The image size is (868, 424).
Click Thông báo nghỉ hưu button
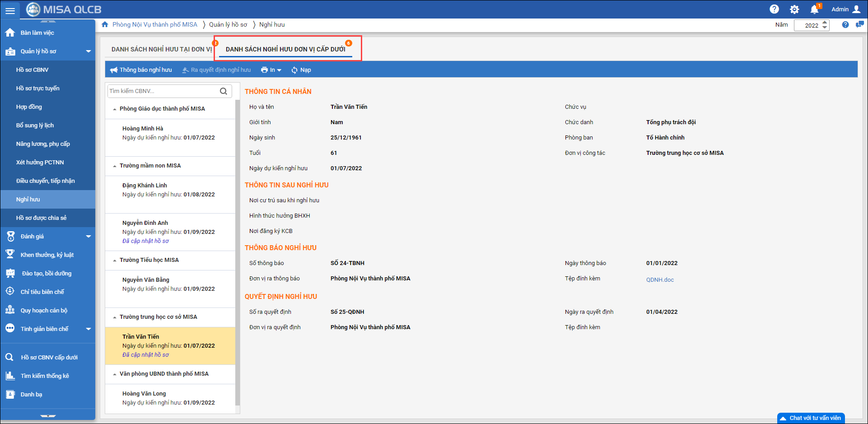[x=141, y=70]
